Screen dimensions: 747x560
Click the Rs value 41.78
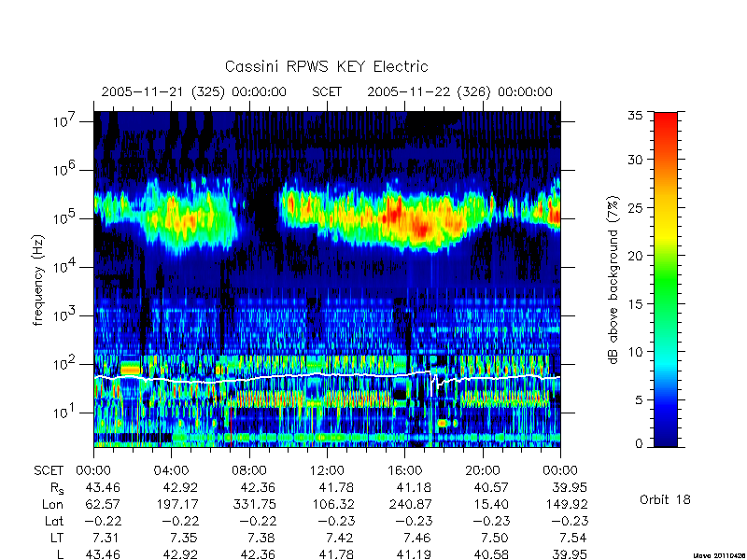(x=337, y=487)
